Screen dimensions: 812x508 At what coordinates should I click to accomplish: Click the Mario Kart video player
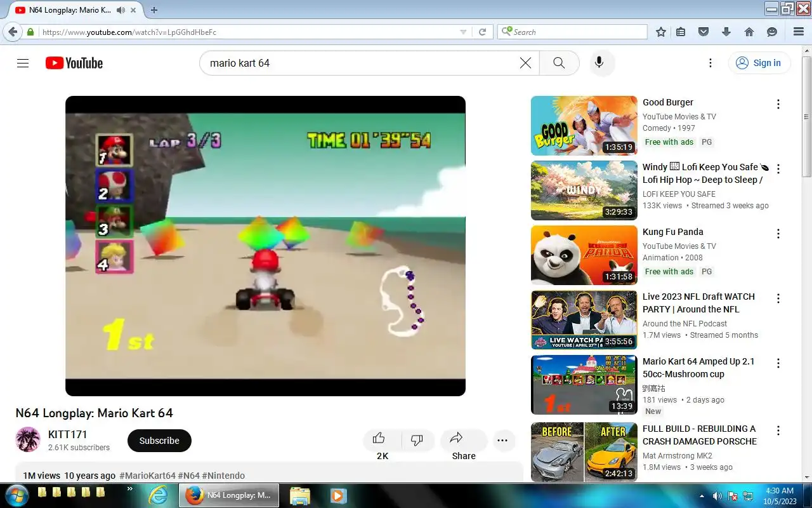tap(265, 246)
